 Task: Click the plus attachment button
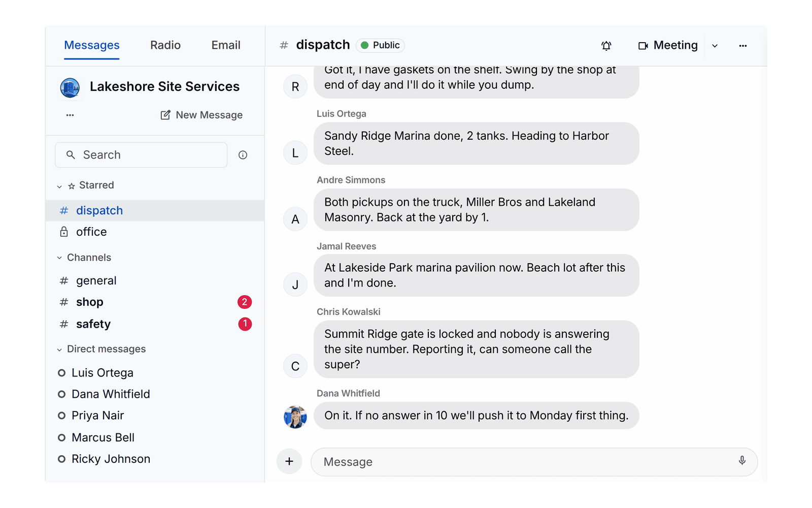click(289, 461)
